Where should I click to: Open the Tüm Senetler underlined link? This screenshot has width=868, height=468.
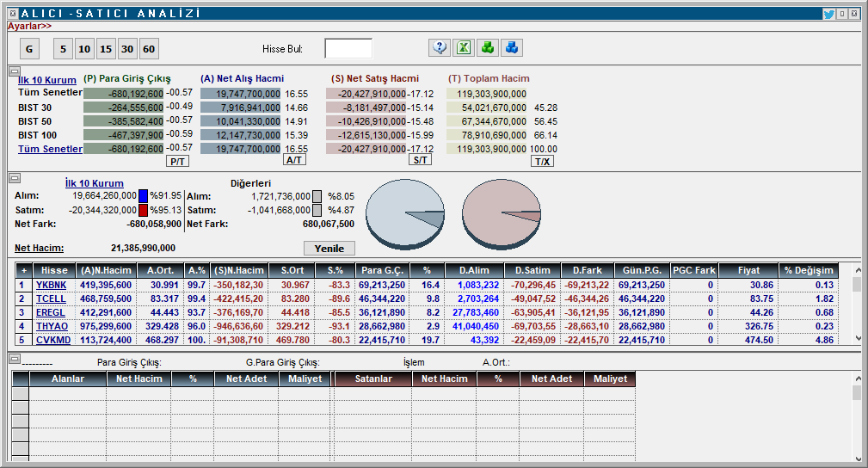click(51, 149)
